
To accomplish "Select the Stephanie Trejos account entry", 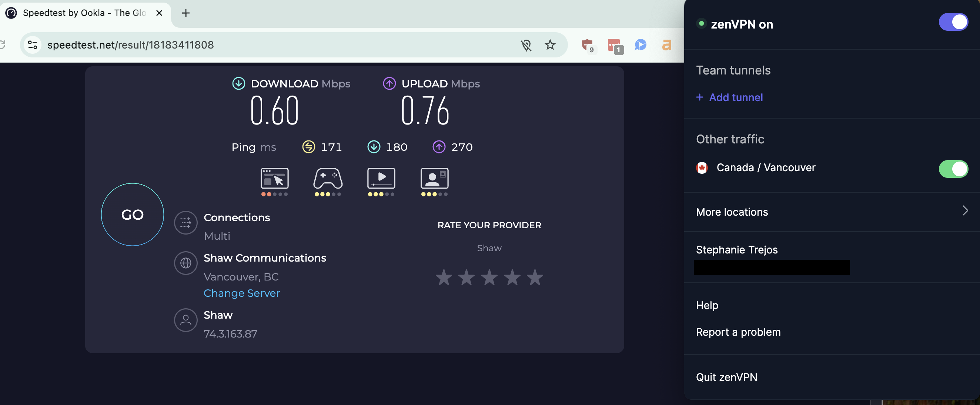I will click(x=736, y=250).
